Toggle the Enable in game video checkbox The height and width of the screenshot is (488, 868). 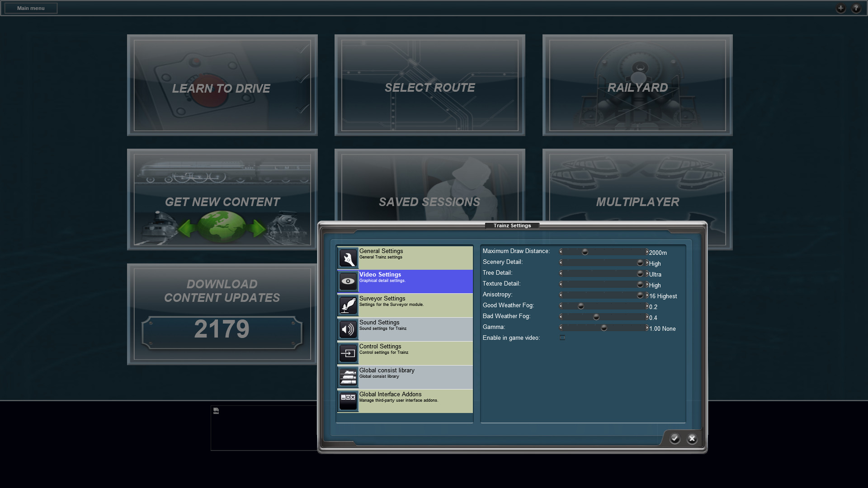[562, 338]
